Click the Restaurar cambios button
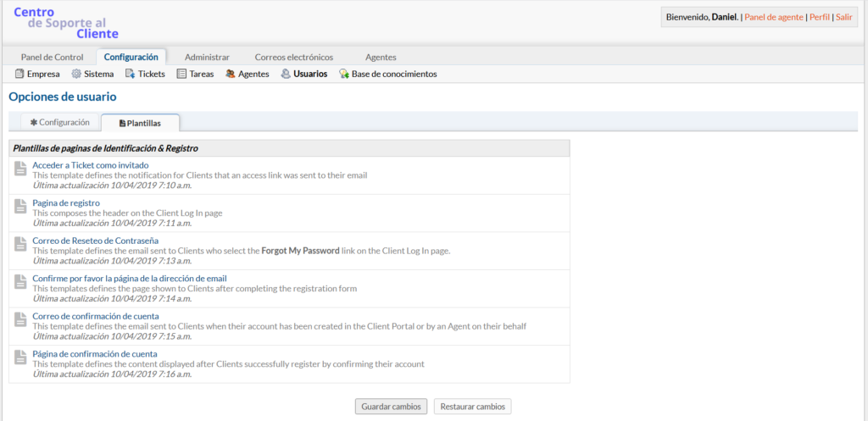The image size is (868, 421). 472,407
